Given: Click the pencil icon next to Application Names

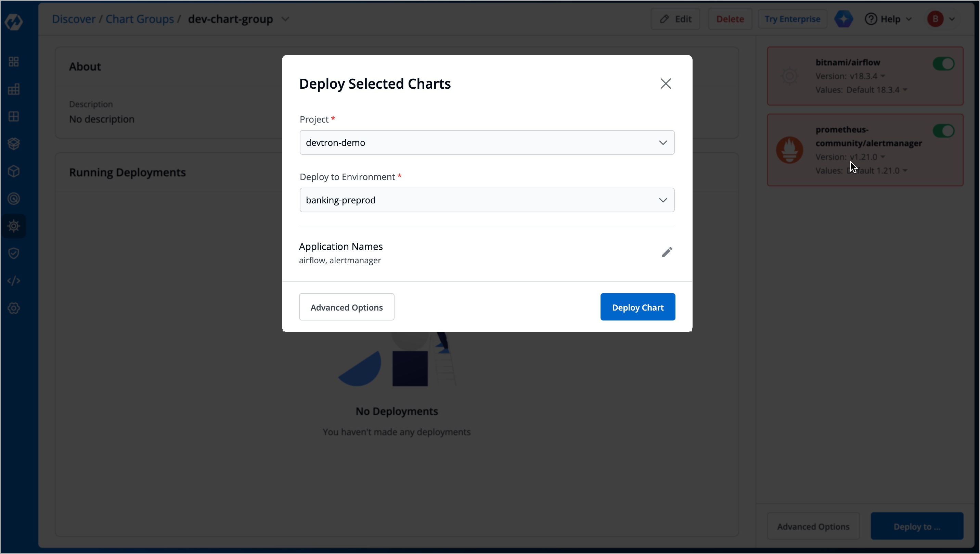Looking at the screenshot, I should click(667, 252).
